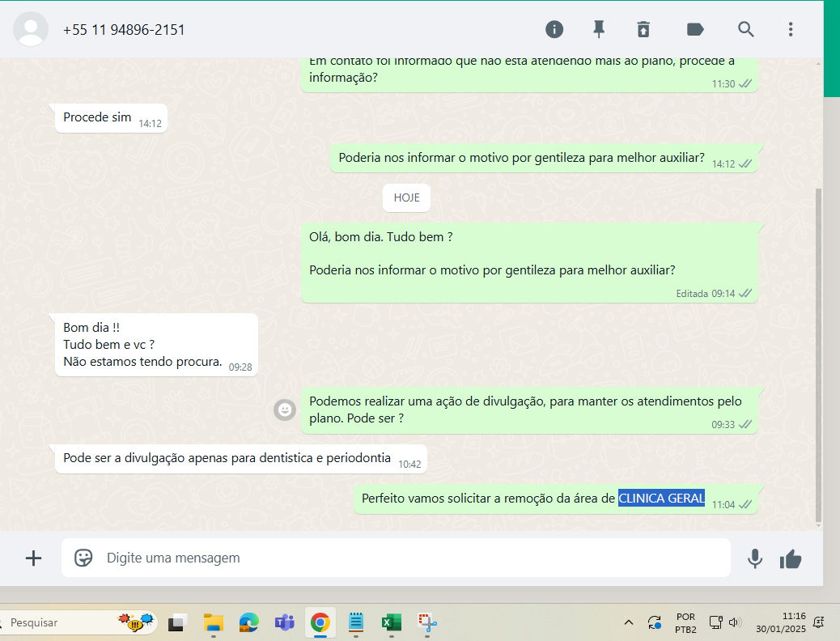Open Snipping Tool from taskbar
The image size is (840, 641).
point(427,622)
